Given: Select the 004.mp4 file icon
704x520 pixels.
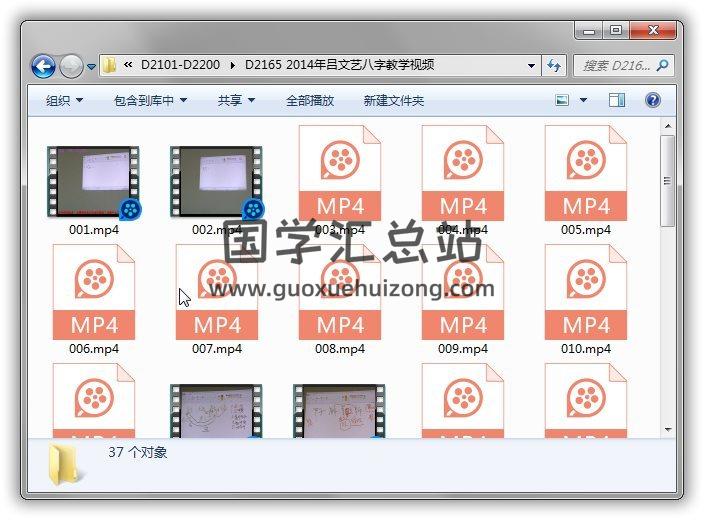Looking at the screenshot, I should [x=463, y=173].
